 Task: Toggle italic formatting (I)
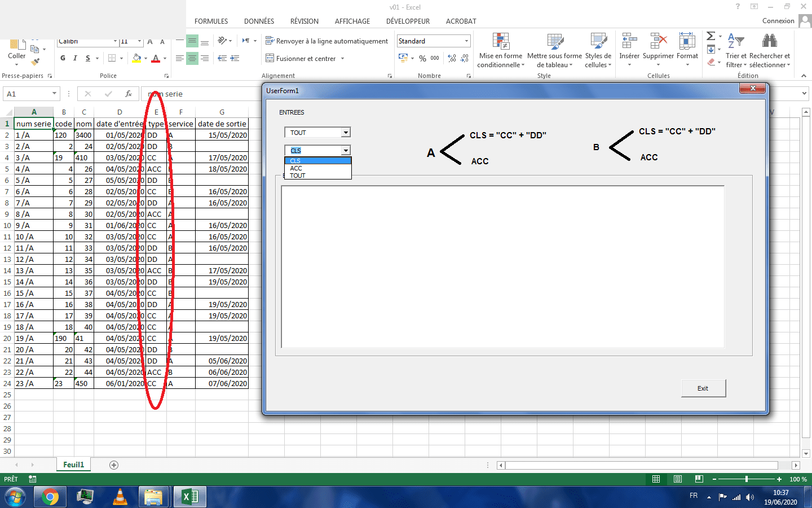tap(75, 58)
